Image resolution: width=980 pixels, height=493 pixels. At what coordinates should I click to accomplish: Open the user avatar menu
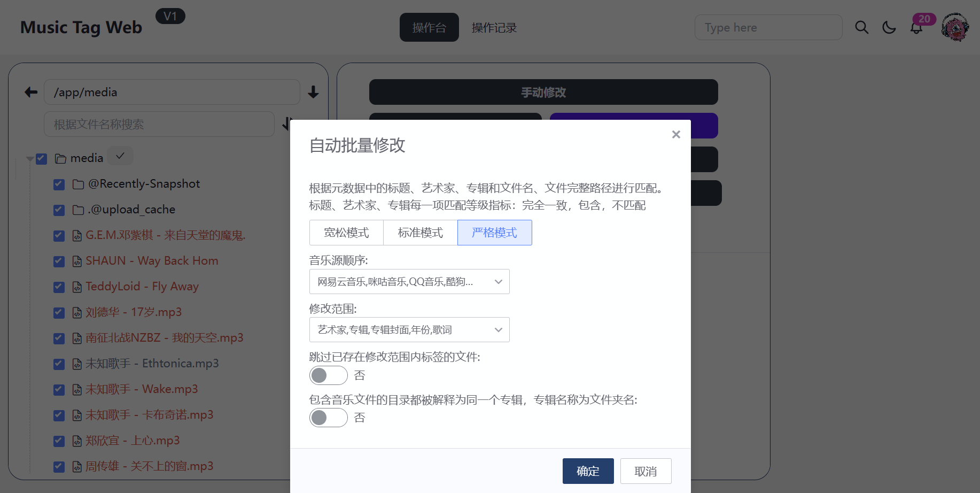[x=955, y=27]
